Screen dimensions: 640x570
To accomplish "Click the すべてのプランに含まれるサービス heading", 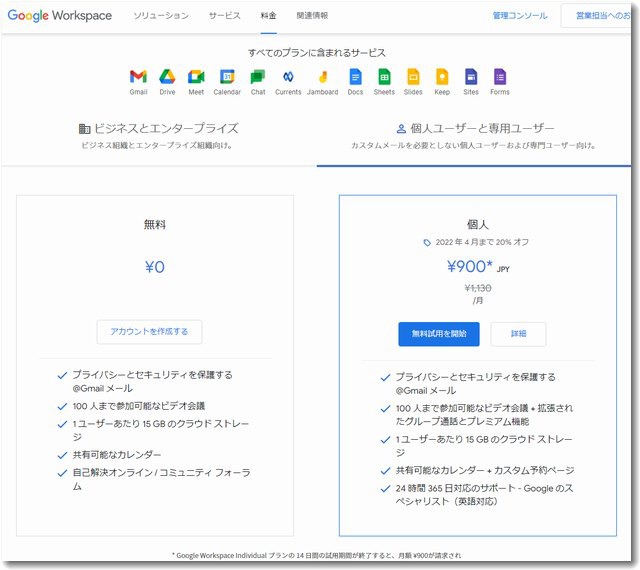I will coord(317,53).
